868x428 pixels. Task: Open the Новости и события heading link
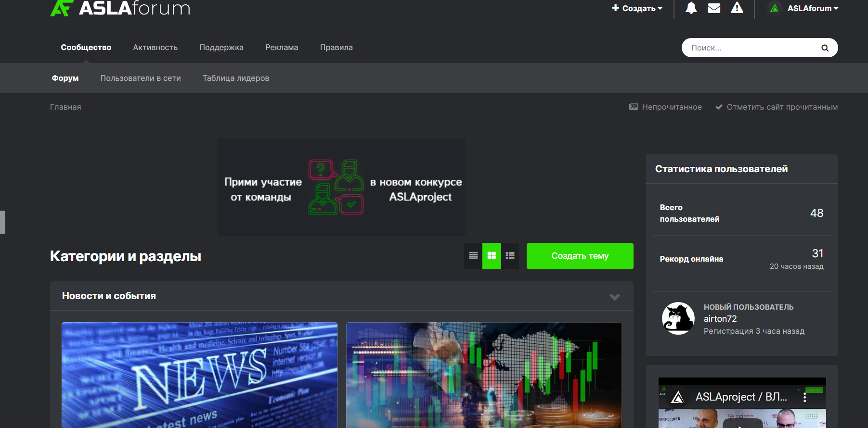[x=109, y=296]
